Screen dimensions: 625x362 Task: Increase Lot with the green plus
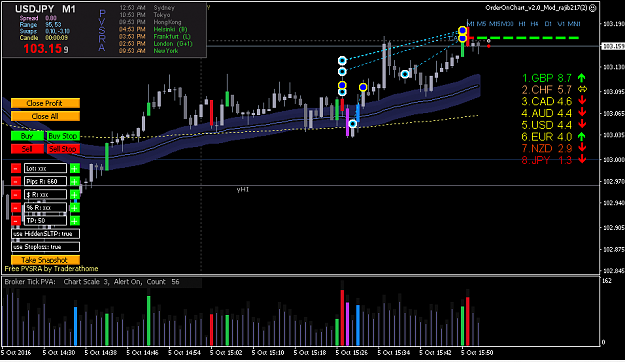75,168
